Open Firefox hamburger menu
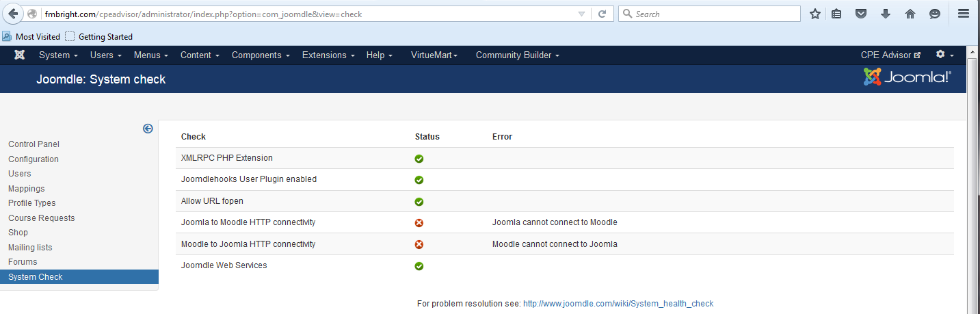The height and width of the screenshot is (314, 980). [963, 14]
